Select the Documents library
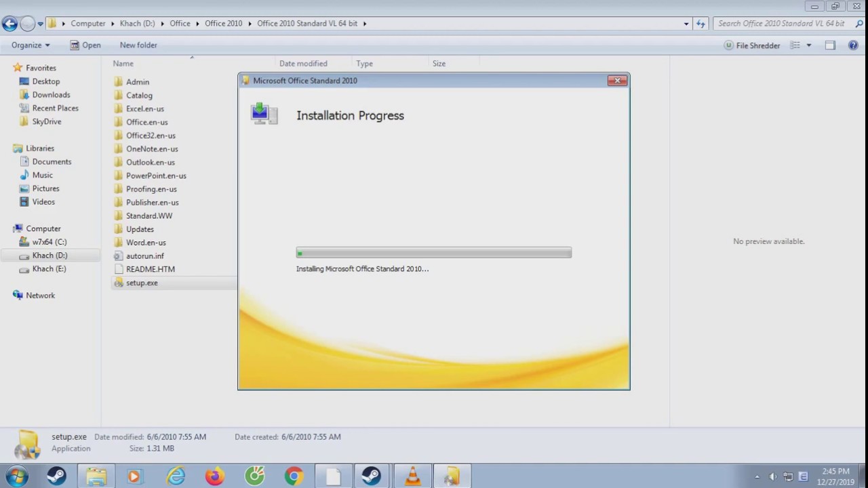Image resolution: width=868 pixels, height=488 pixels. (x=52, y=162)
